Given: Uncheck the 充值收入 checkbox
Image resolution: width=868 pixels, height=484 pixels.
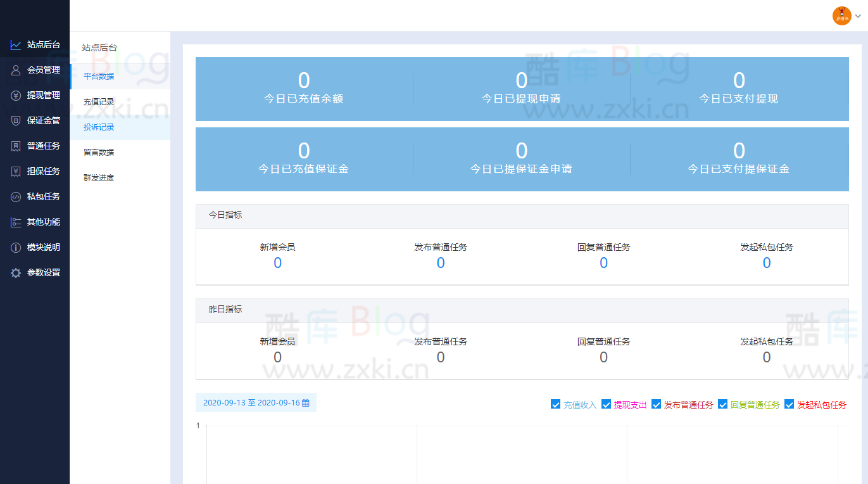Looking at the screenshot, I should [555, 404].
